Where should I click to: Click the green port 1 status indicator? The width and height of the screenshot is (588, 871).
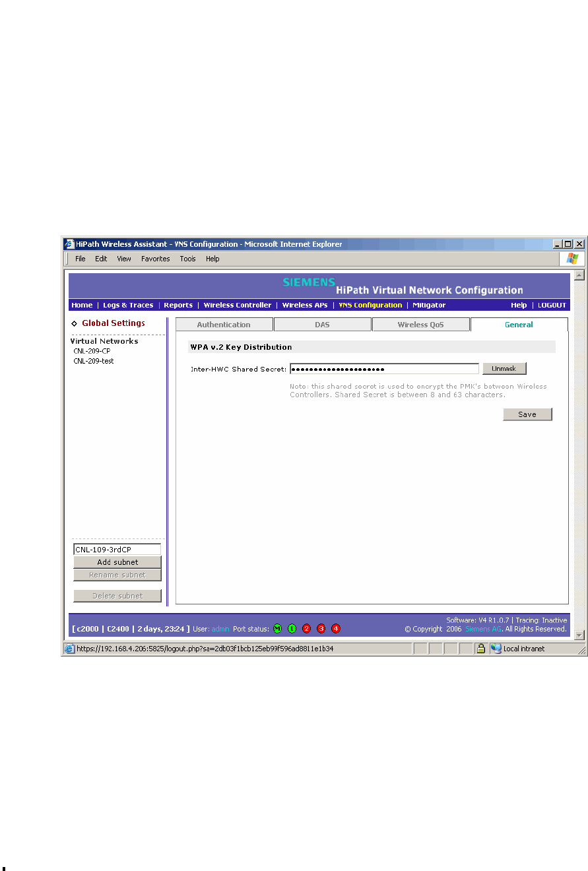click(x=292, y=628)
